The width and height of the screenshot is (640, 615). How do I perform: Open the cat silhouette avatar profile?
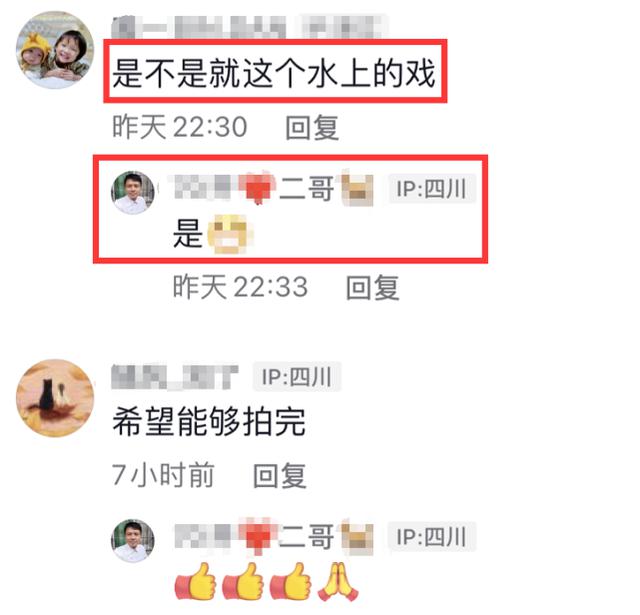pyautogui.click(x=55, y=398)
